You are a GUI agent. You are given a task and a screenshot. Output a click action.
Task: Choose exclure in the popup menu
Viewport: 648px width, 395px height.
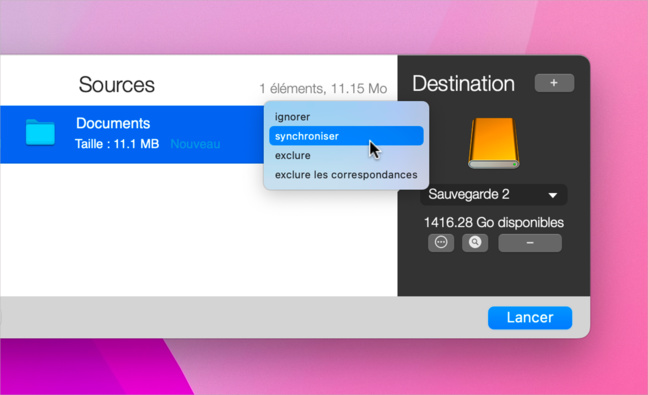point(346,155)
